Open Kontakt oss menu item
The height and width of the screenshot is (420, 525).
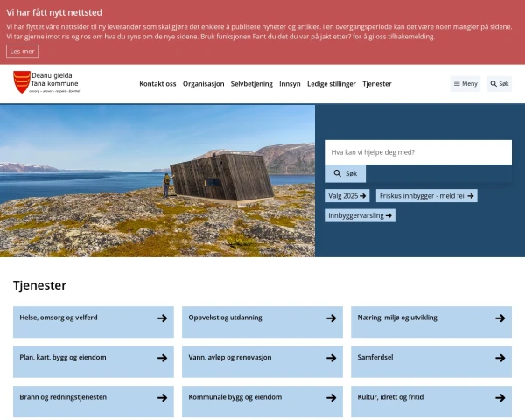tap(157, 84)
